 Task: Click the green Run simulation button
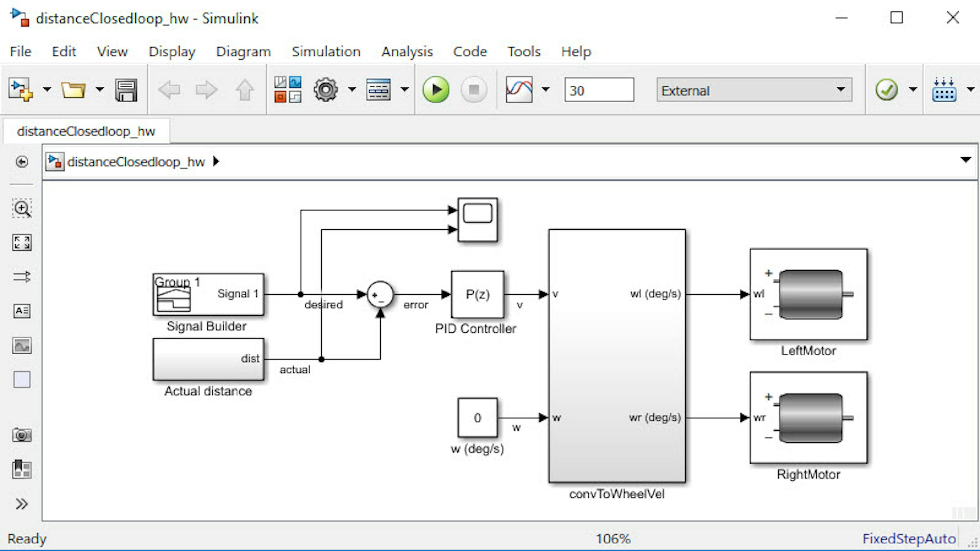coord(435,90)
